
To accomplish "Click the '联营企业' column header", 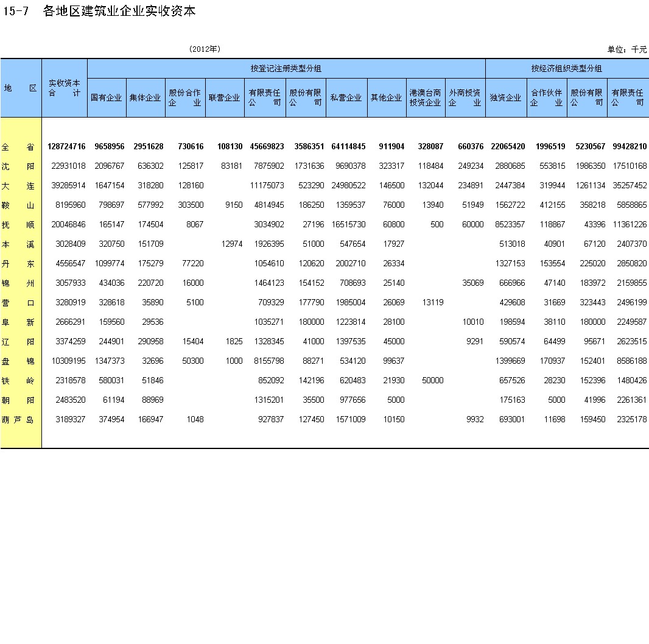I will 224,97.
